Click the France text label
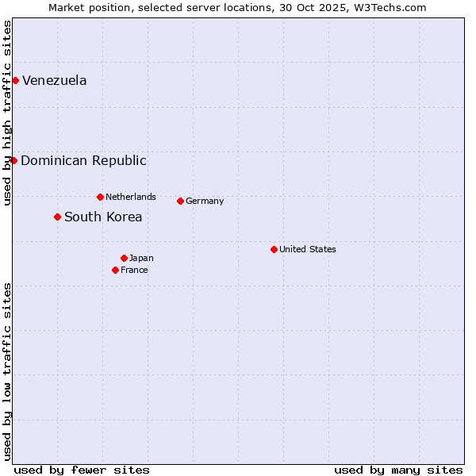Viewport: 476px width, 476px height. [x=134, y=270]
